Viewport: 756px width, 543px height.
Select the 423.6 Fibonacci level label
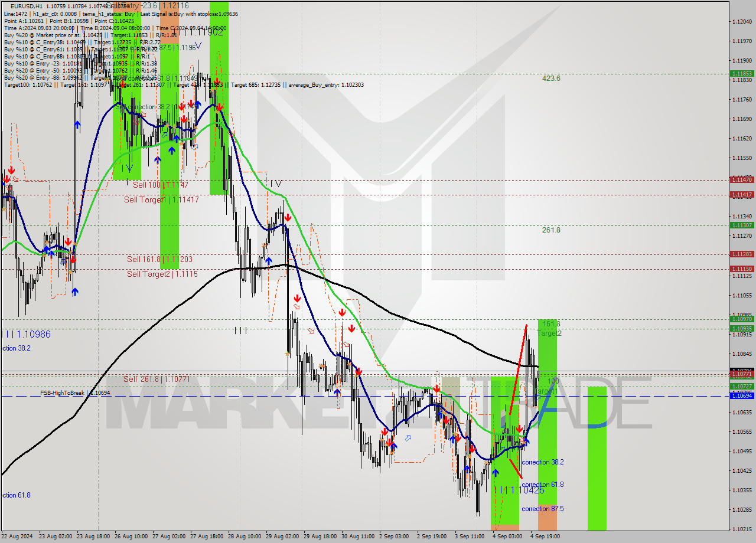pyautogui.click(x=551, y=78)
